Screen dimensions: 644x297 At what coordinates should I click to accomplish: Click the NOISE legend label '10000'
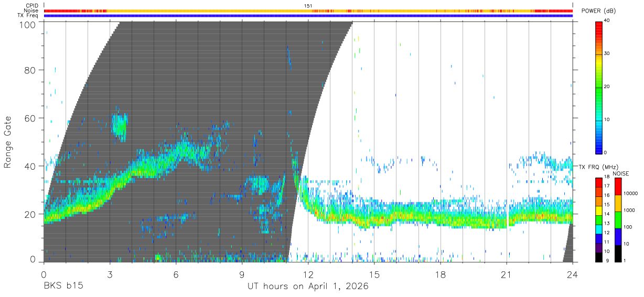coord(630,194)
